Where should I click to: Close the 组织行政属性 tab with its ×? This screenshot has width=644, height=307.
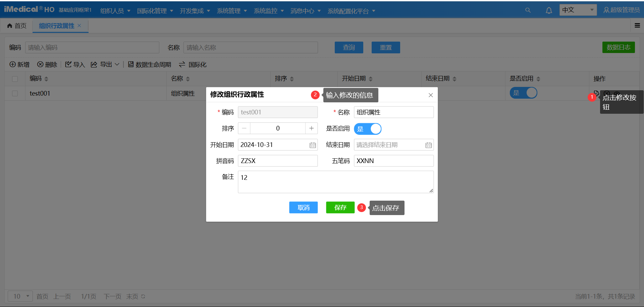[79, 25]
